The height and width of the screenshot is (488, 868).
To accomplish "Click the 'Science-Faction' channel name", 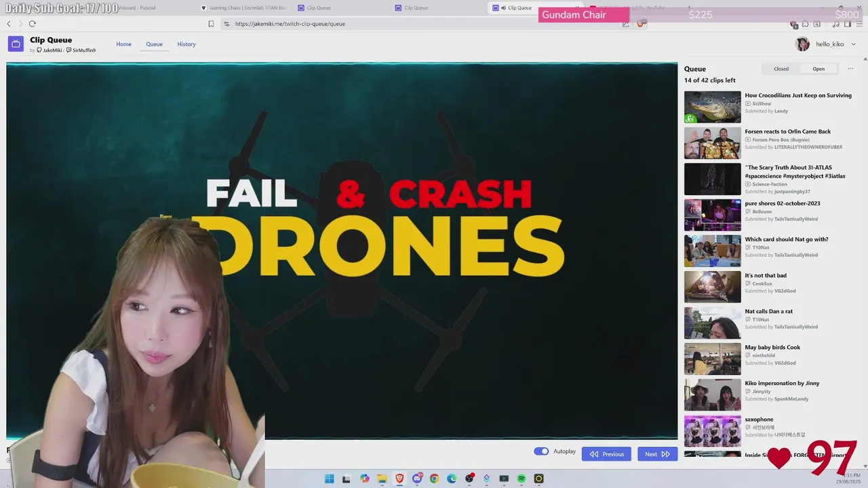I will (770, 184).
